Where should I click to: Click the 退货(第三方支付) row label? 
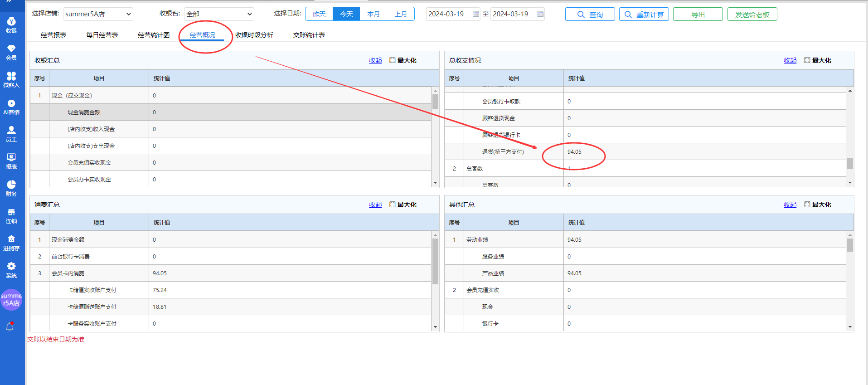pos(503,152)
